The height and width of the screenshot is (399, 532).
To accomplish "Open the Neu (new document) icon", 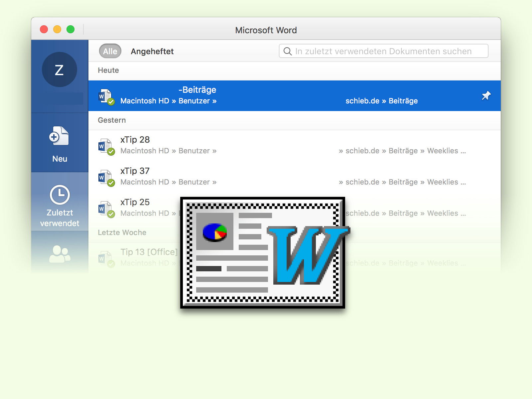I will coord(59,136).
